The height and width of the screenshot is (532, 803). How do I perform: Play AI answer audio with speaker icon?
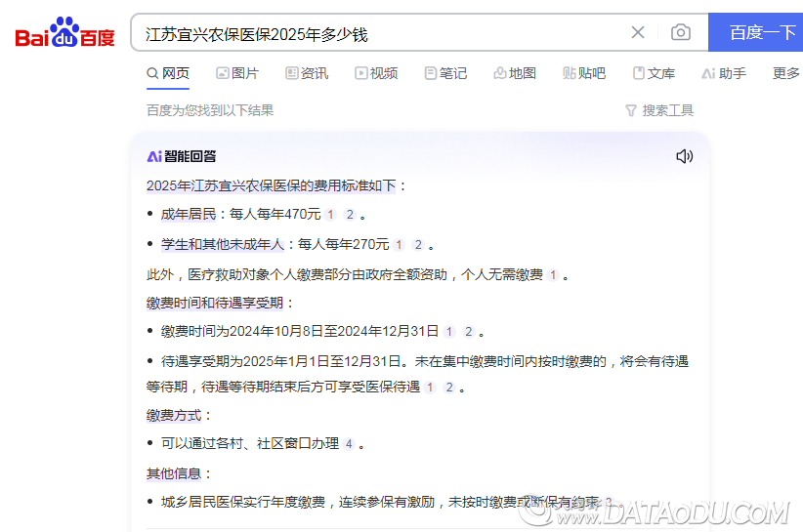tap(684, 156)
